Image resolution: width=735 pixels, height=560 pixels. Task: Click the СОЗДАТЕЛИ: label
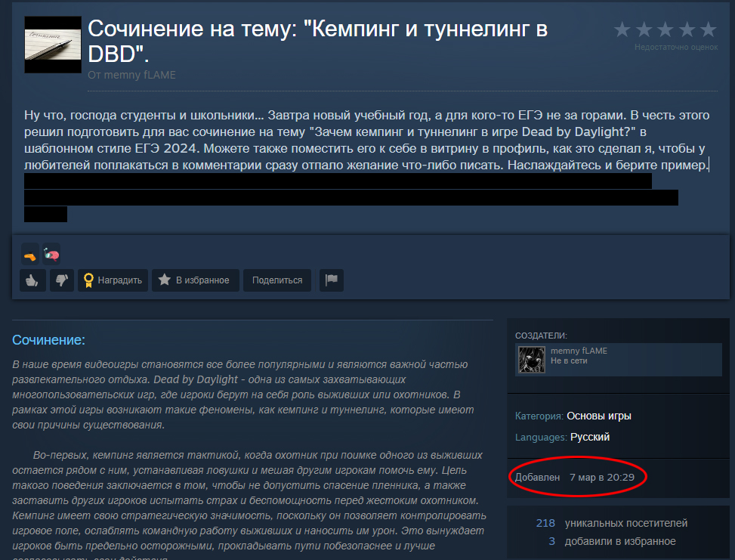[x=541, y=336]
